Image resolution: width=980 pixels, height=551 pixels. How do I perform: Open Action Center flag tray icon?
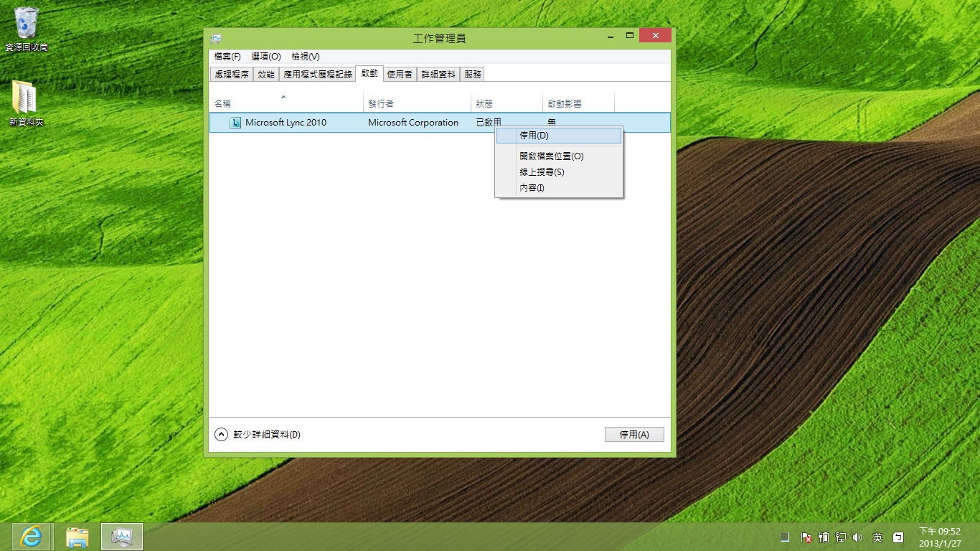pyautogui.click(x=806, y=537)
